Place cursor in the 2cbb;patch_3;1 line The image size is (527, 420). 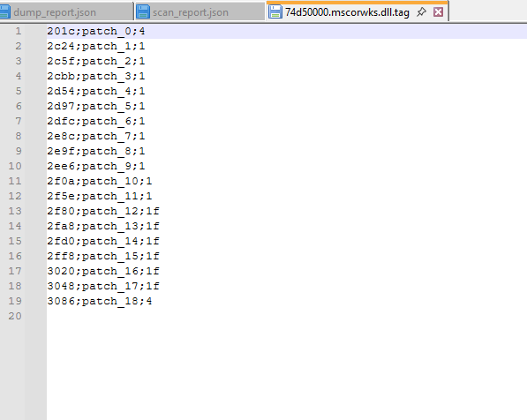click(96, 76)
